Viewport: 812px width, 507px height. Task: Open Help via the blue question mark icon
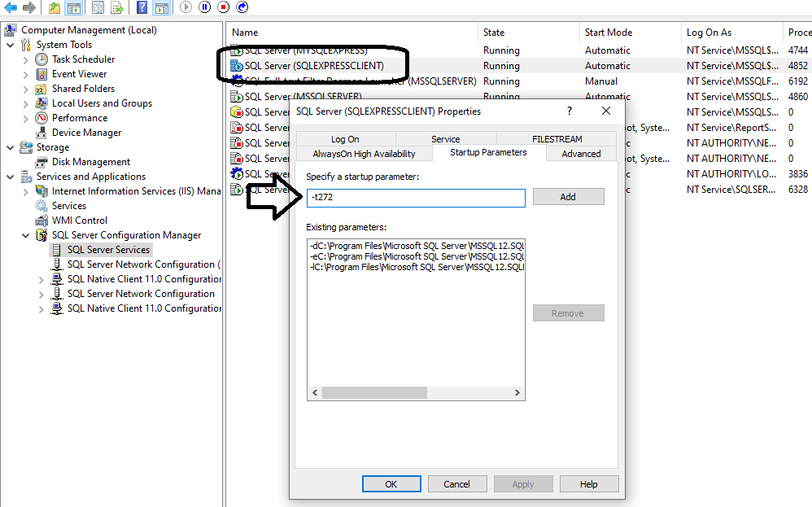tap(142, 7)
